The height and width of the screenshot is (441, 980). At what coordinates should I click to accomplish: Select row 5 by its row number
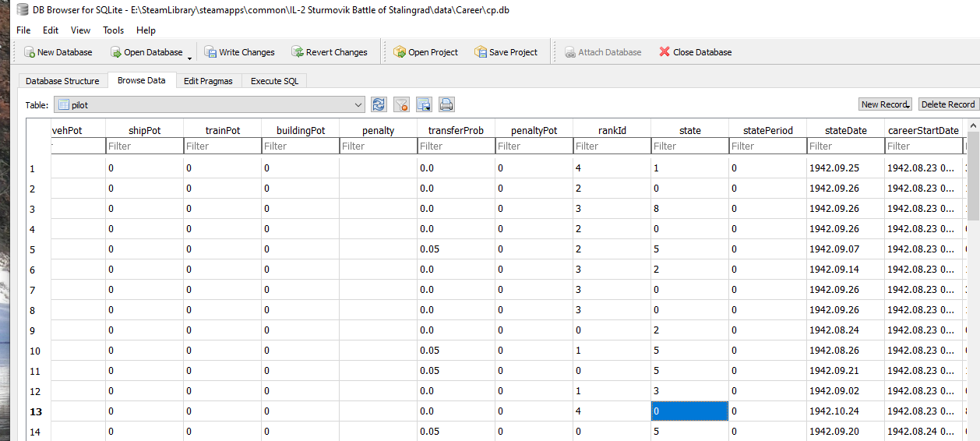click(33, 249)
